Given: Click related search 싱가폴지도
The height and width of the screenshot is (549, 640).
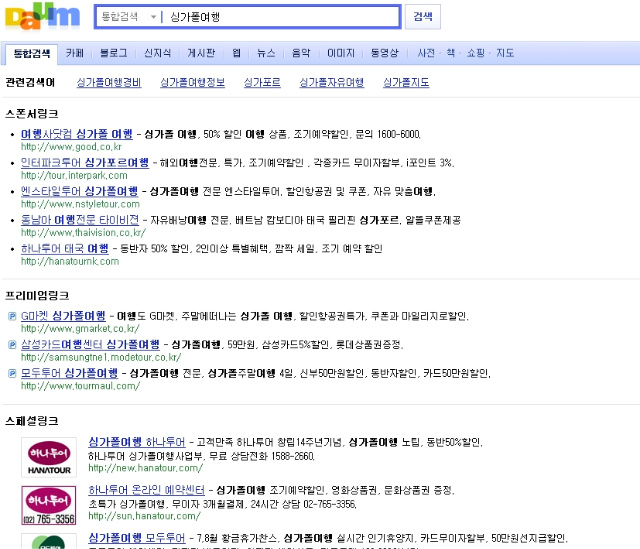Looking at the screenshot, I should [406, 83].
